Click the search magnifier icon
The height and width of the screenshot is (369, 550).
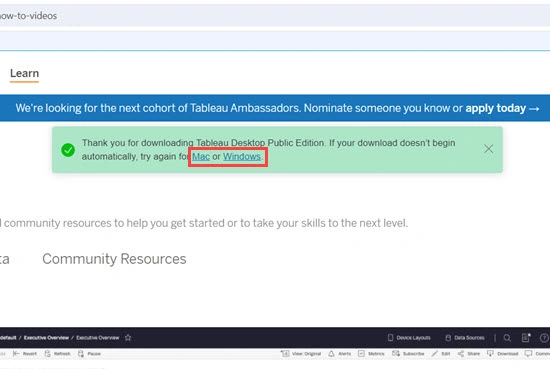507,337
